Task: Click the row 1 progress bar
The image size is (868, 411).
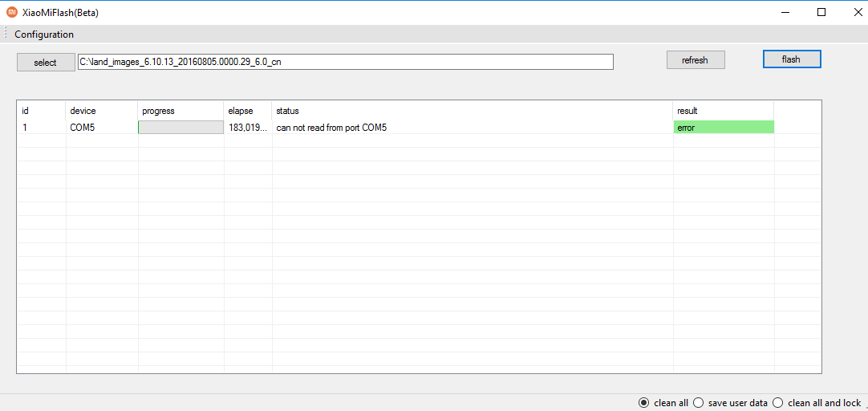Action: [x=181, y=128]
